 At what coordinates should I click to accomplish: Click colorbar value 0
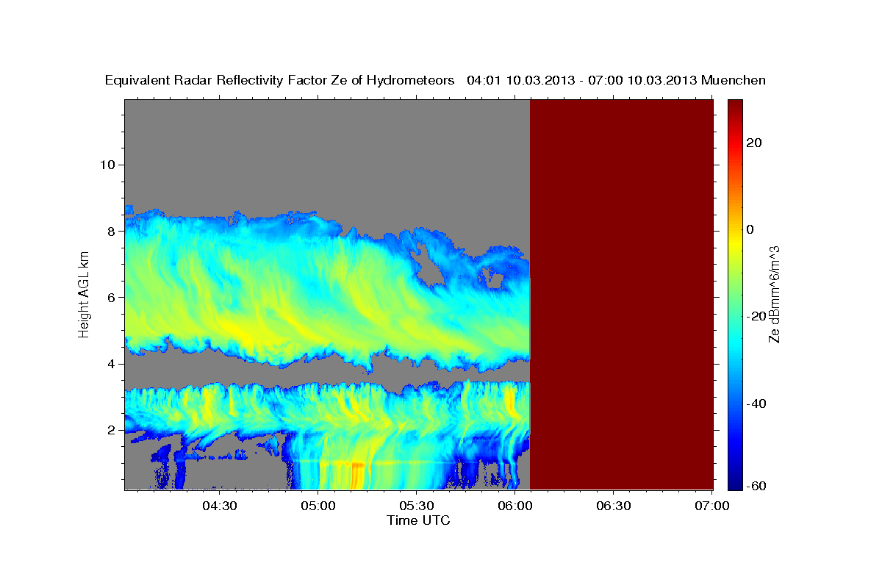click(x=750, y=229)
